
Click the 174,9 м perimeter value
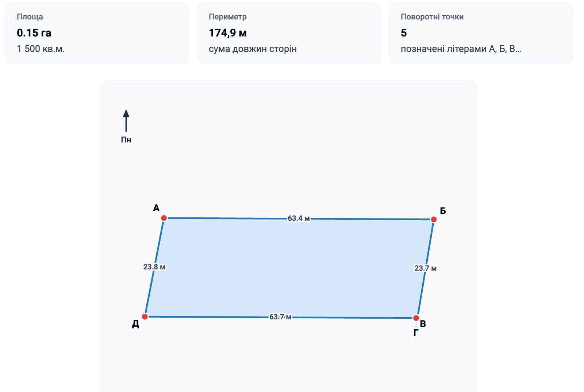click(x=228, y=33)
